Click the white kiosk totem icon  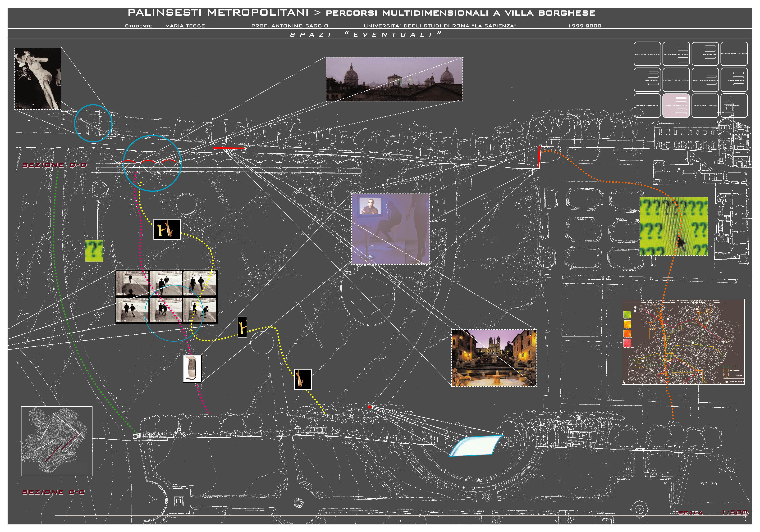point(192,368)
